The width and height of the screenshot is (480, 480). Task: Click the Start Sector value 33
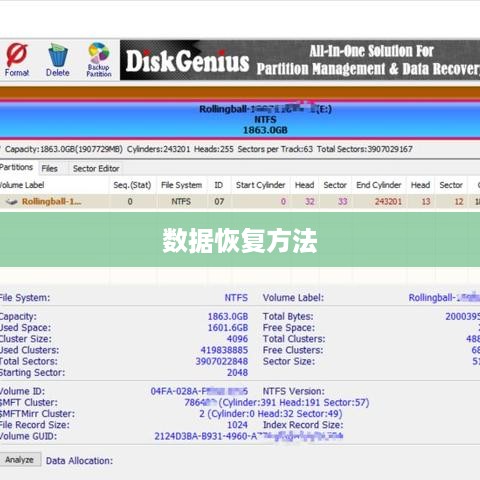tap(343, 201)
